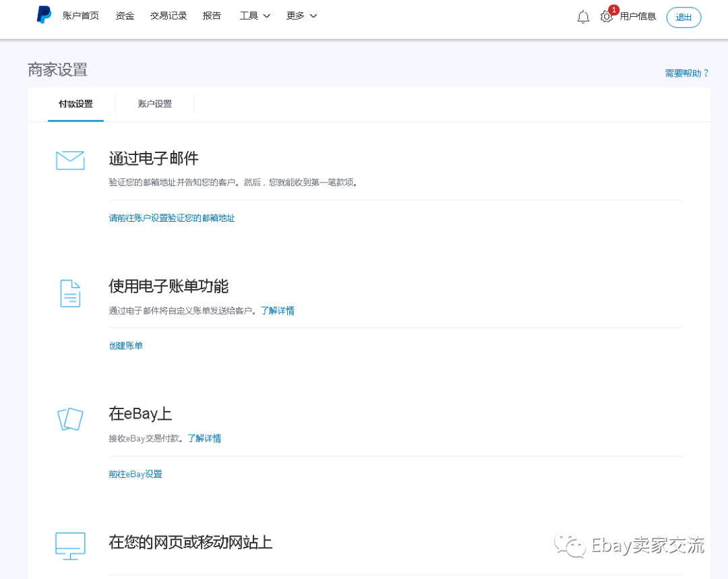
Task: Open the settings gear icon
Action: click(x=606, y=17)
